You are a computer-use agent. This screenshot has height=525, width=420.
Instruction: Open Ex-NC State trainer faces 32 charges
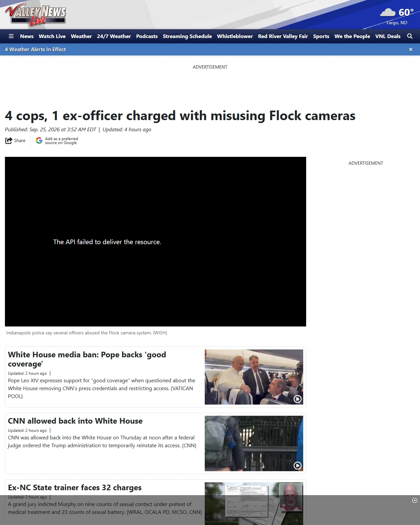75,488
